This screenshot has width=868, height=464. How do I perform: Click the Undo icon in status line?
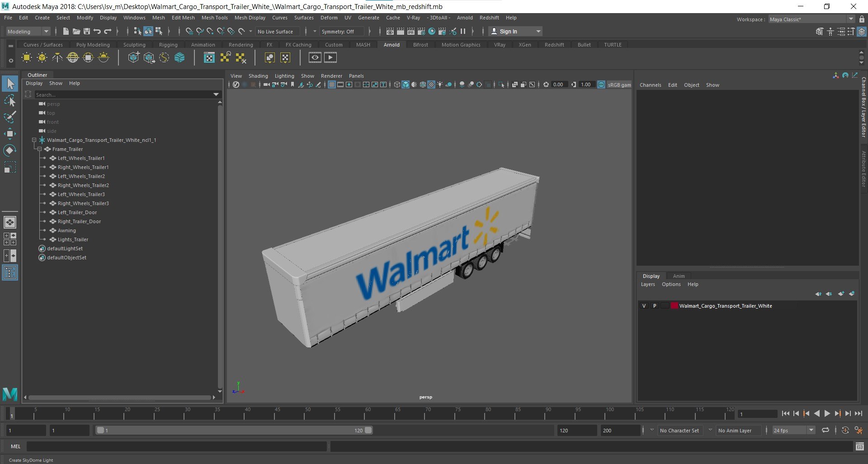pos(97,31)
